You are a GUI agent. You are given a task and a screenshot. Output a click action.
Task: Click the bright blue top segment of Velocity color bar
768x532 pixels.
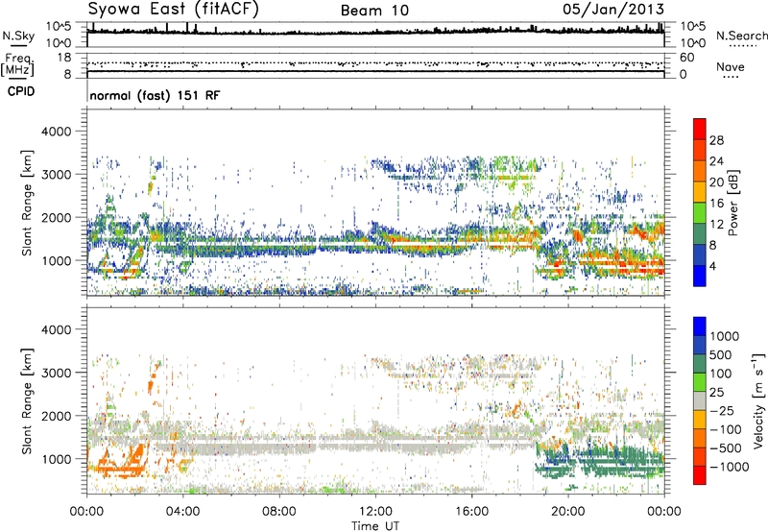pos(700,326)
